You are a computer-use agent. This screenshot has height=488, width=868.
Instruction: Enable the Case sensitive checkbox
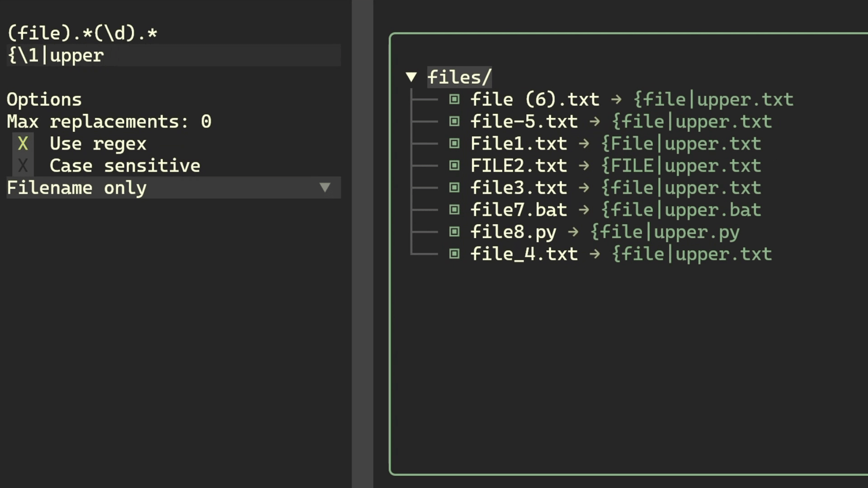[x=23, y=166]
